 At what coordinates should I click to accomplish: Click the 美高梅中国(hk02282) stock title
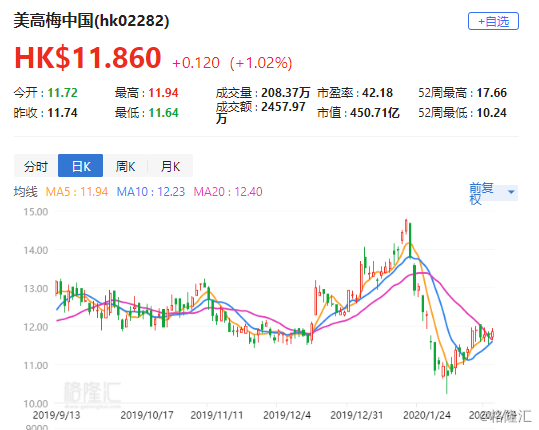point(91,21)
